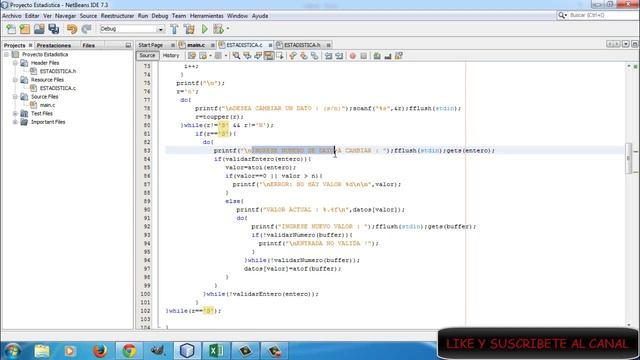Toggle bookmark on current line
The image size is (640, 360).
(314, 56)
